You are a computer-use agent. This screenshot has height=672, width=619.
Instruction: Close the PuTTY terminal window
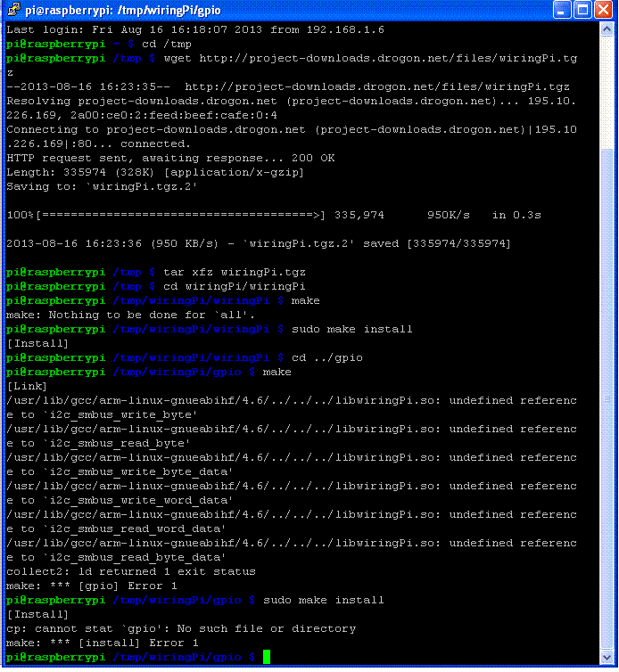coord(603,10)
